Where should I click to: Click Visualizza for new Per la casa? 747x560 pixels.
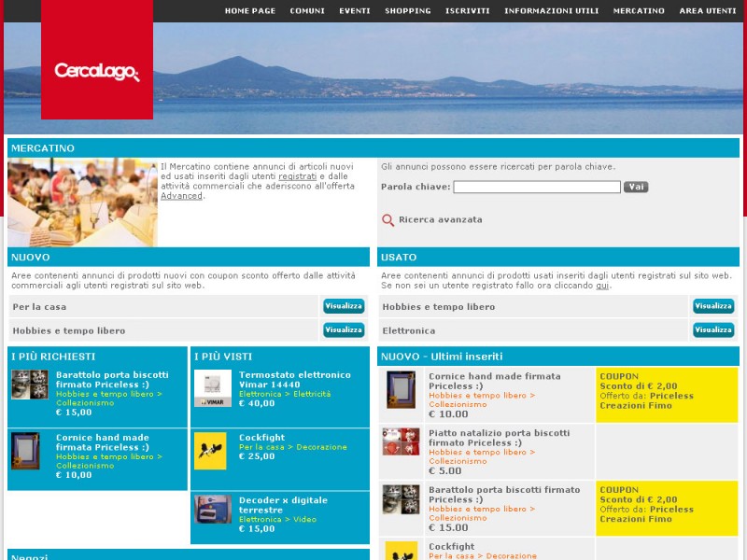[344, 306]
